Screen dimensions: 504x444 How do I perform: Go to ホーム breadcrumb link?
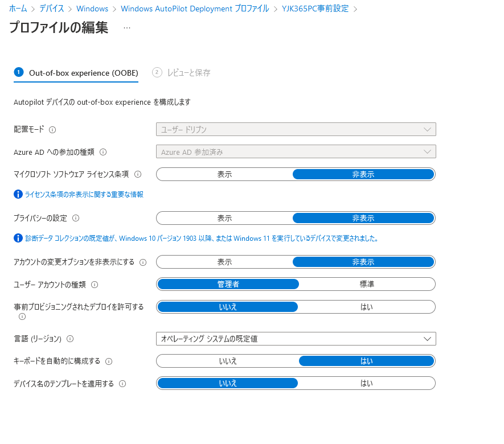[x=18, y=9]
